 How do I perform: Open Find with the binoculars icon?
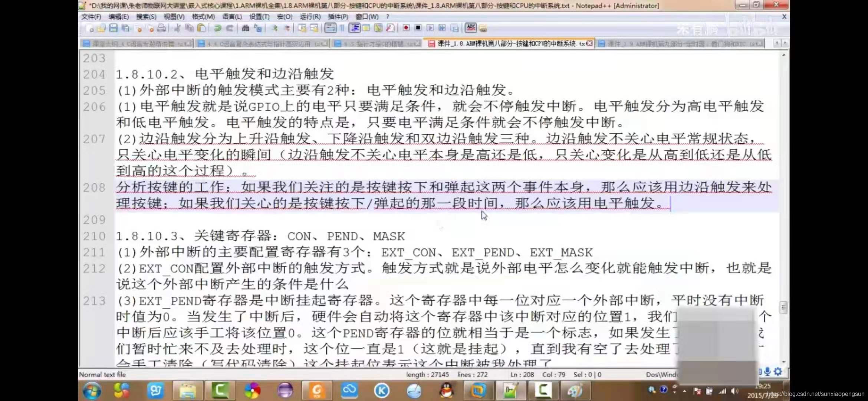[x=245, y=28]
